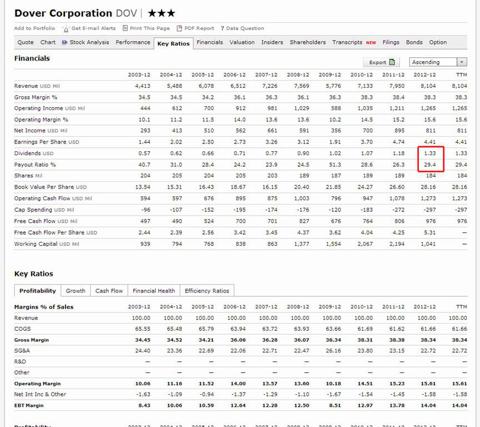Viewport: 480px width, 427px height.
Task: Click the printer icon beside Print This Page
Action: click(125, 28)
